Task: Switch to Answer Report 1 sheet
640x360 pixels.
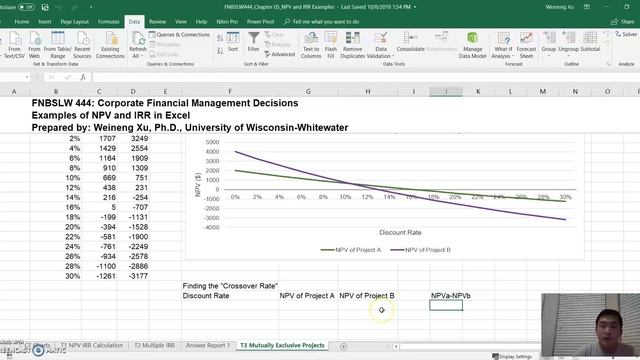Action: [x=208, y=345]
